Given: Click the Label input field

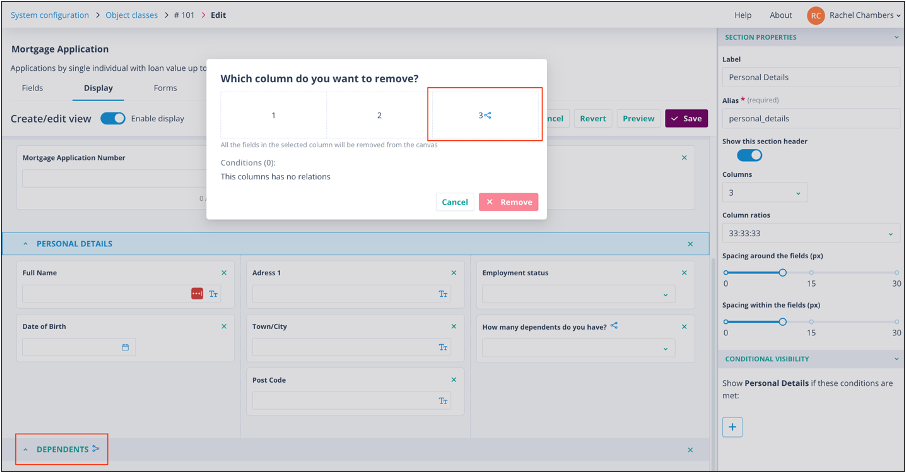Looking at the screenshot, I should 811,77.
